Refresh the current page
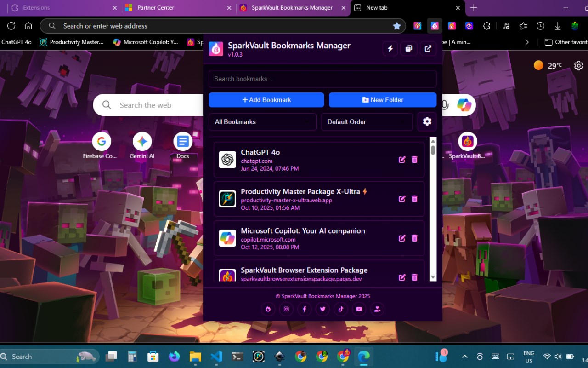 [x=11, y=26]
